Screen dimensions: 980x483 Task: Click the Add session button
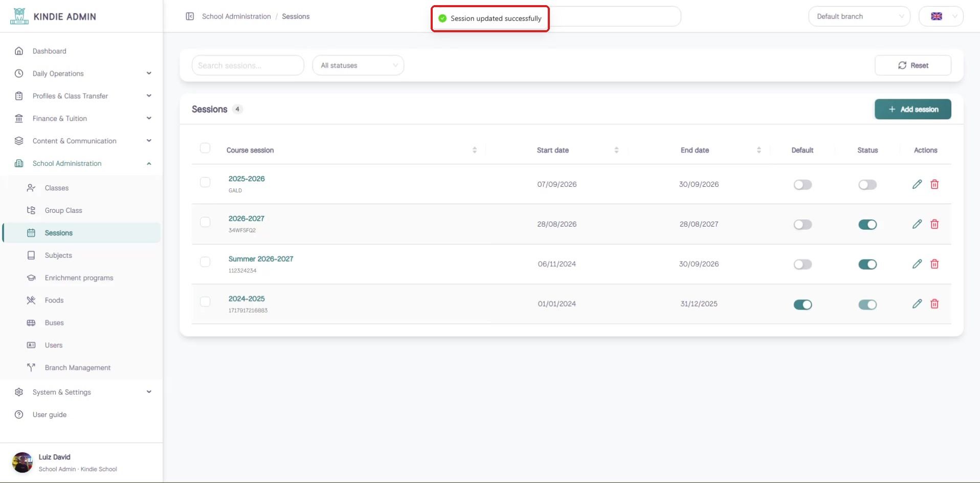tap(912, 109)
